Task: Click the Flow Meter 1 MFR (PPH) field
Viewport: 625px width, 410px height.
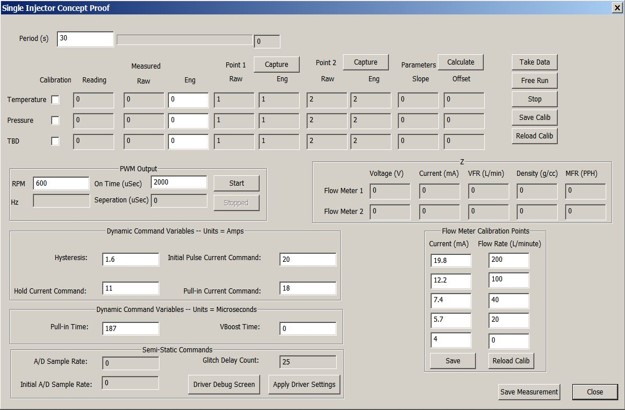Action: point(586,191)
